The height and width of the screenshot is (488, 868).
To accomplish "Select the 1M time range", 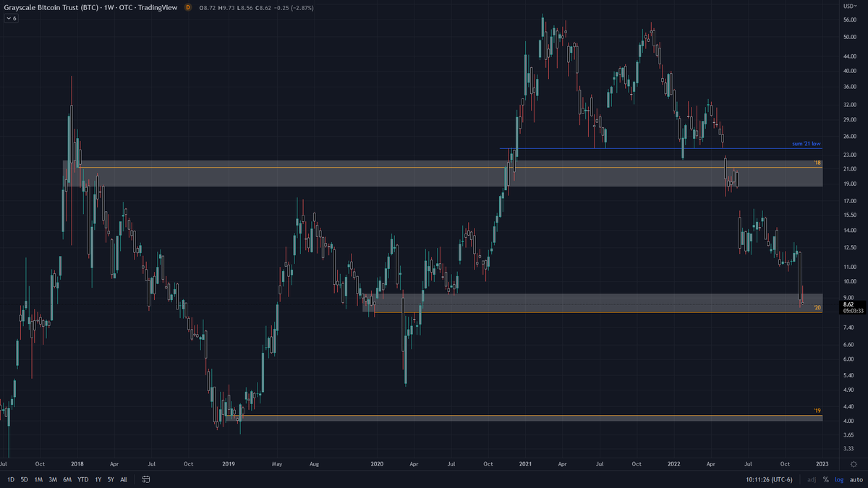I will [x=38, y=479].
